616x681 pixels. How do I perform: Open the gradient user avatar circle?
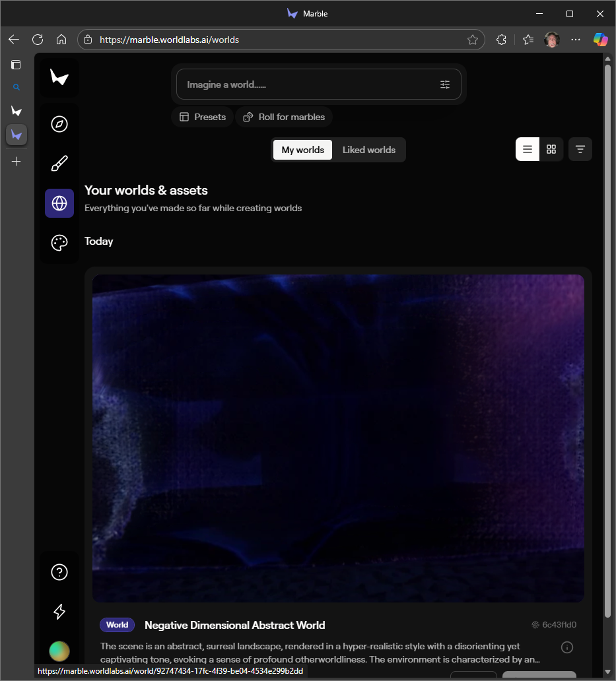pos(59,651)
